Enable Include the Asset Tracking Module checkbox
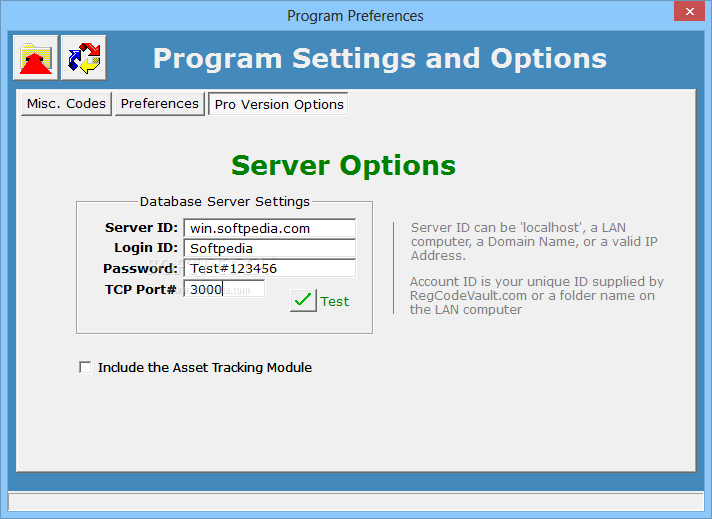 coord(85,367)
